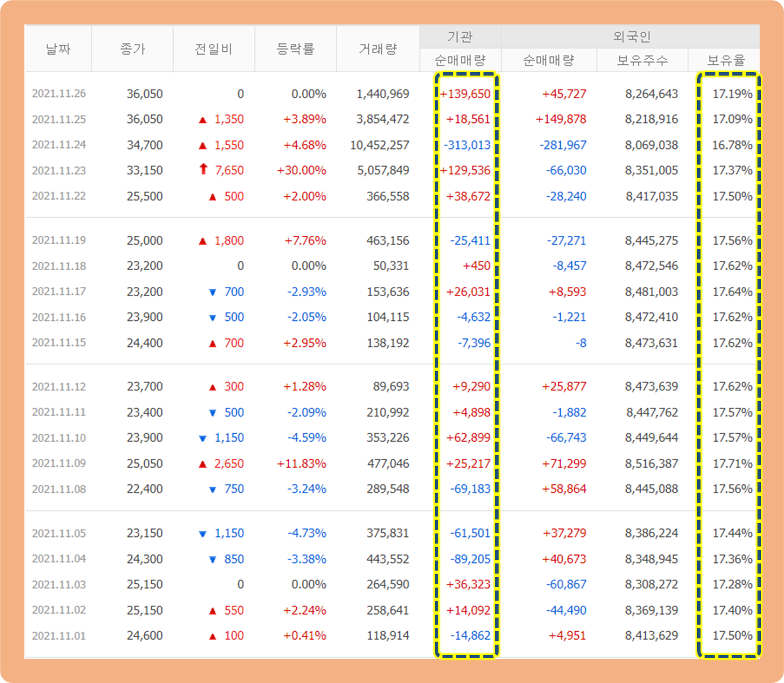Click foreign net volume +71,299

click(x=564, y=464)
